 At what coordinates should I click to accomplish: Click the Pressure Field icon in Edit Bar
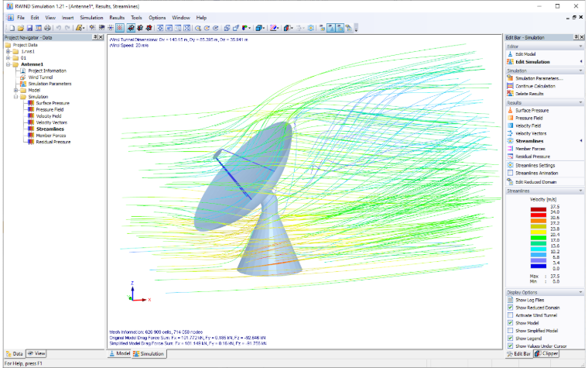[x=510, y=118]
